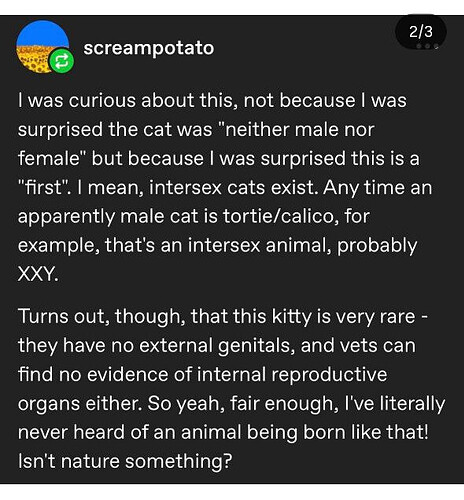Click the 2/3 image counter badge

point(421,32)
